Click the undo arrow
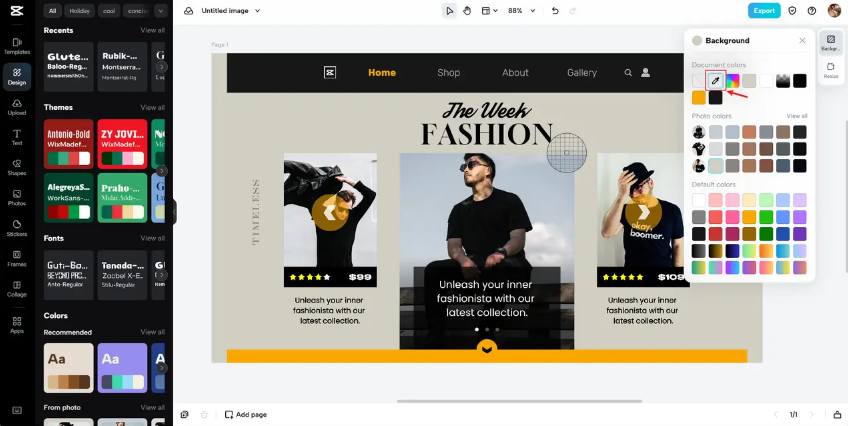 (555, 11)
